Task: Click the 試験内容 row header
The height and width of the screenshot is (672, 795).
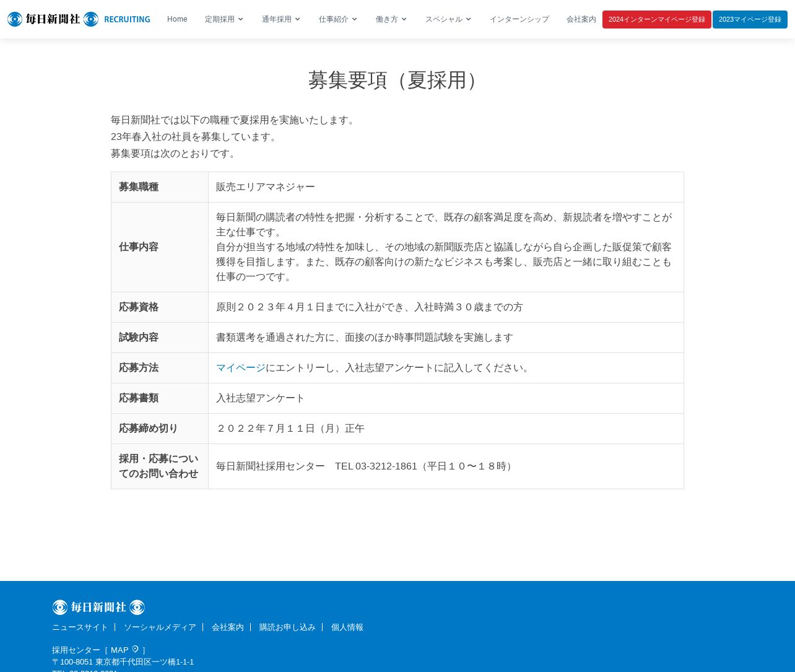Action: (160, 338)
